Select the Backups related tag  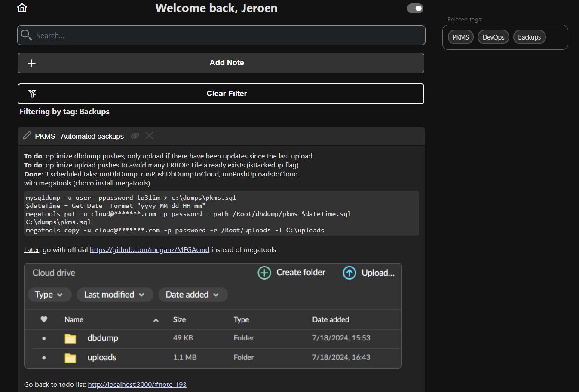[x=530, y=37]
